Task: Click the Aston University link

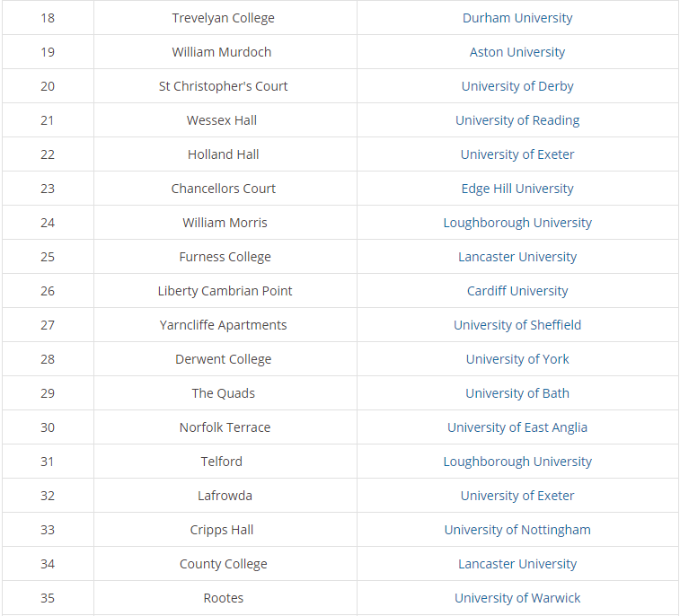Action: pos(517,52)
